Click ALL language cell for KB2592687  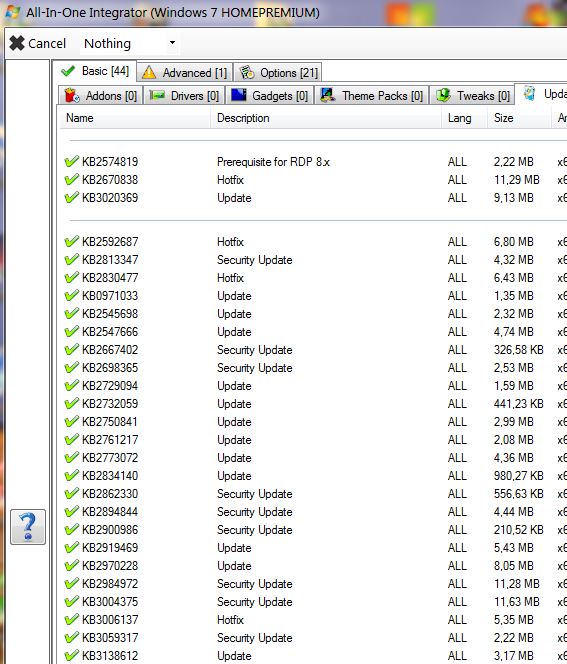(457, 242)
